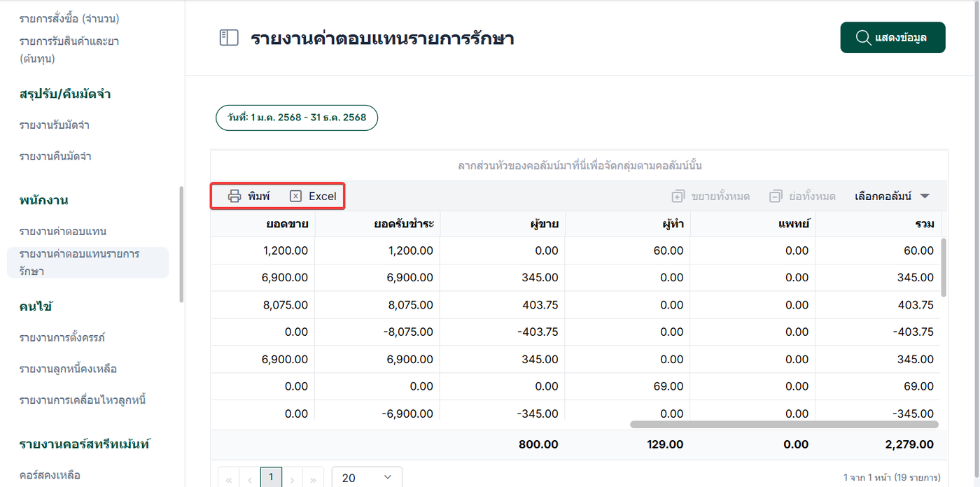Viewport: 980px width, 487px height.
Task: Open the เลือกคอลัมน์ column chooser dropdown
Action: [892, 197]
